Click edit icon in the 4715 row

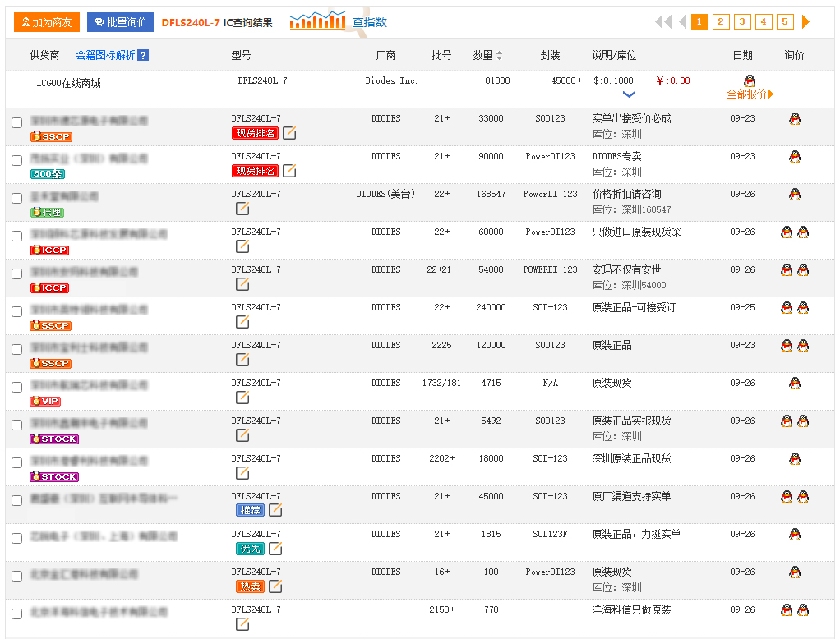(x=242, y=397)
